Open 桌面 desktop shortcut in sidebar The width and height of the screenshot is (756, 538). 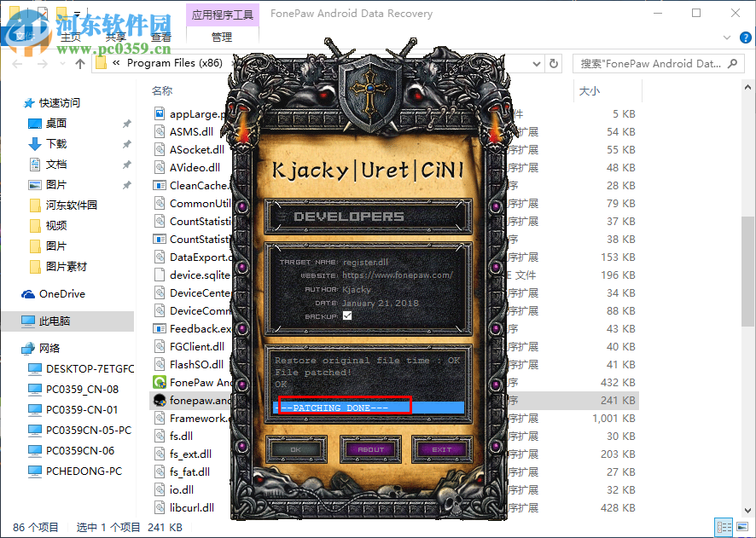coord(56,124)
